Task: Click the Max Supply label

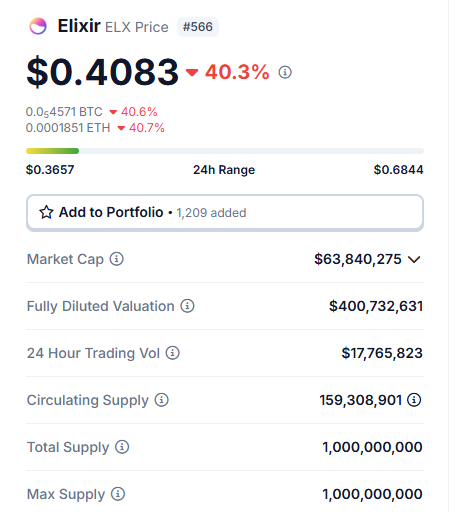Action: click(x=66, y=495)
